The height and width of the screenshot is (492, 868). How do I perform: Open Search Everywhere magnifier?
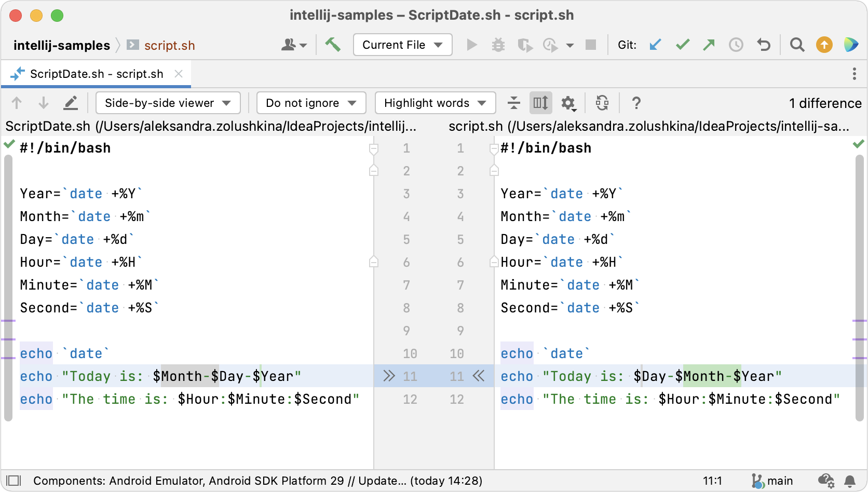[x=797, y=45]
